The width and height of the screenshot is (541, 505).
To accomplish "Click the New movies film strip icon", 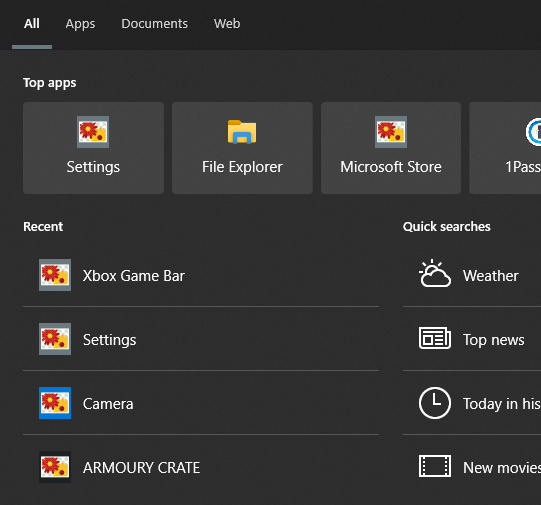I will 435,466.
